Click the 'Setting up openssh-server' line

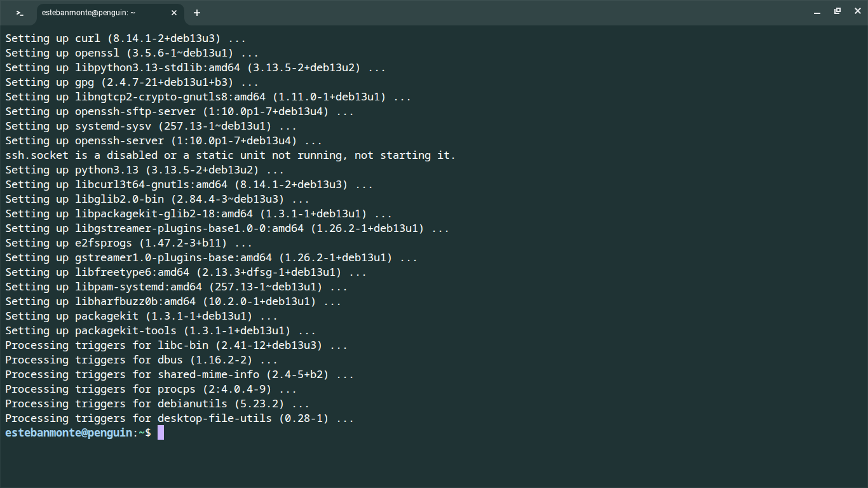pos(164,140)
